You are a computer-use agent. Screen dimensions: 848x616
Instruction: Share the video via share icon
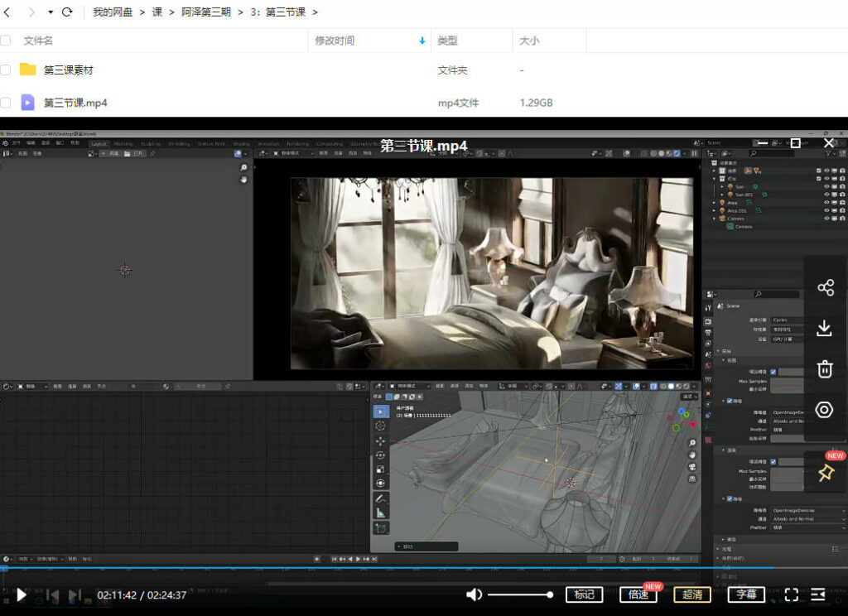(825, 287)
